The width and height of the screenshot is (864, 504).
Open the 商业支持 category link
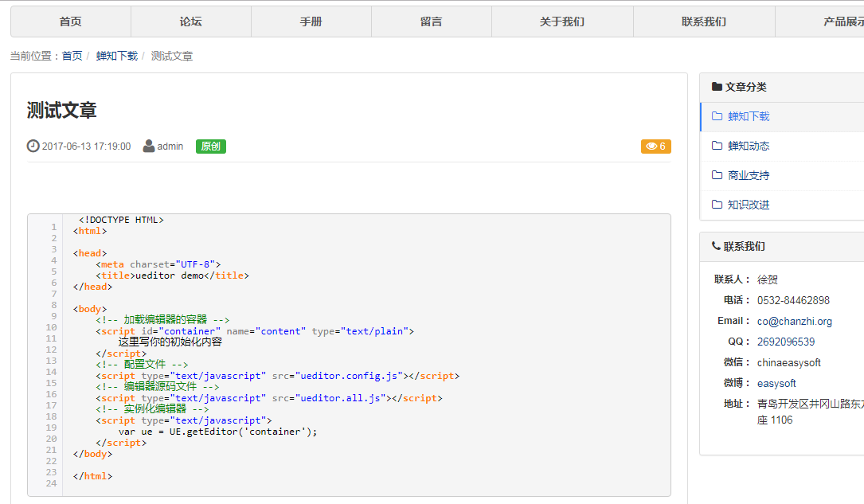point(749,175)
